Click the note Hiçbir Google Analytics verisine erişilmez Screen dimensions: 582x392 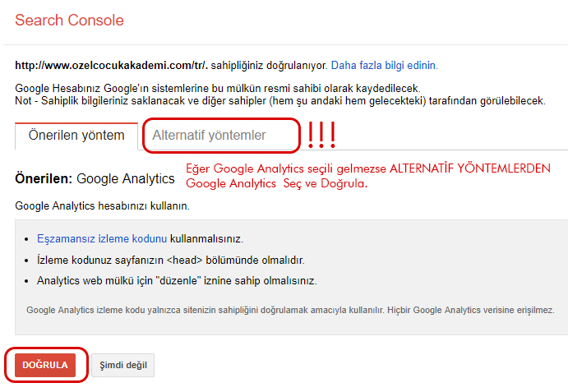471,310
